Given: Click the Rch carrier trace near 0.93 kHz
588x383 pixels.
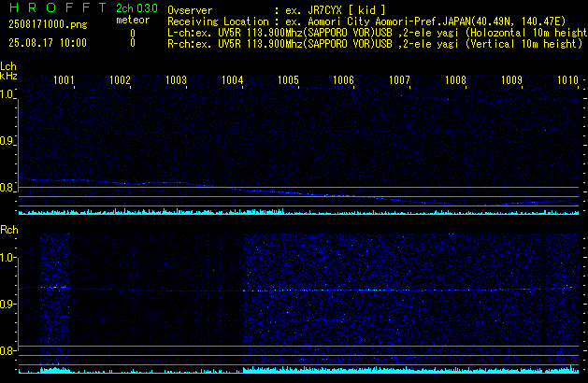Looking at the screenshot, I should 298,290.
